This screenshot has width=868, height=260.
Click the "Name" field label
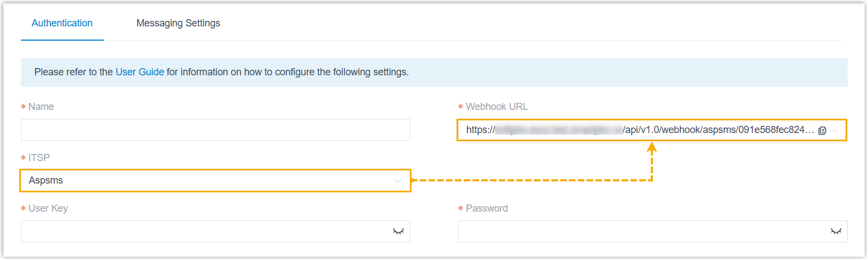pyautogui.click(x=41, y=107)
